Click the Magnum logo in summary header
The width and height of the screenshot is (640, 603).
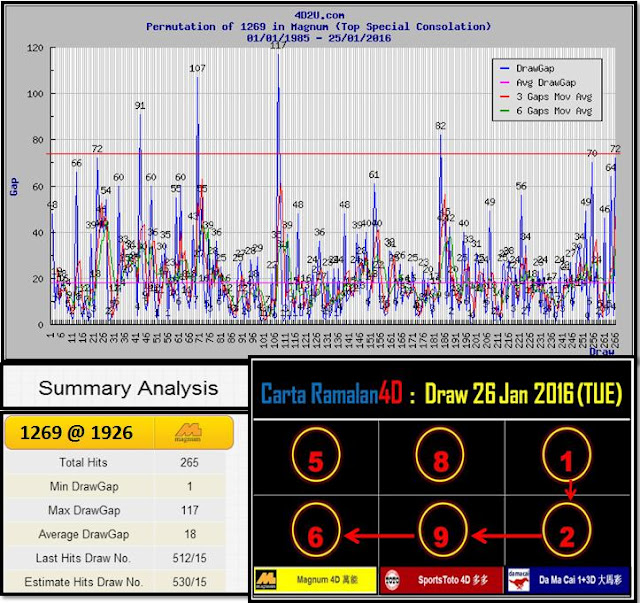coord(188,433)
